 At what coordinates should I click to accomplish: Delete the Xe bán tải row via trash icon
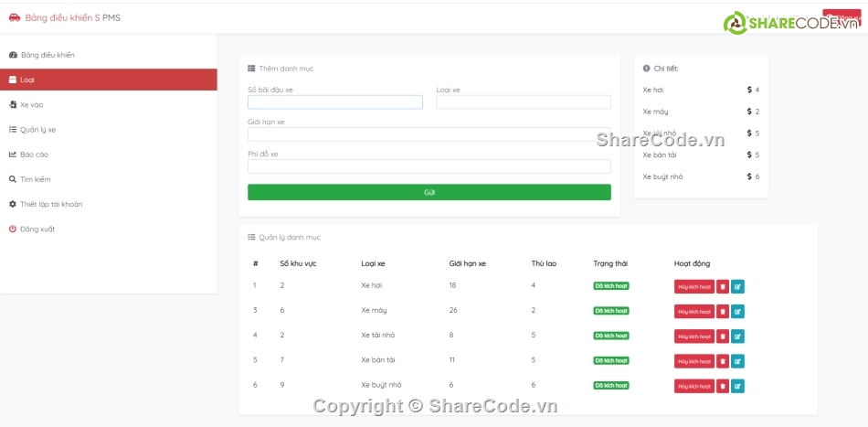723,361
